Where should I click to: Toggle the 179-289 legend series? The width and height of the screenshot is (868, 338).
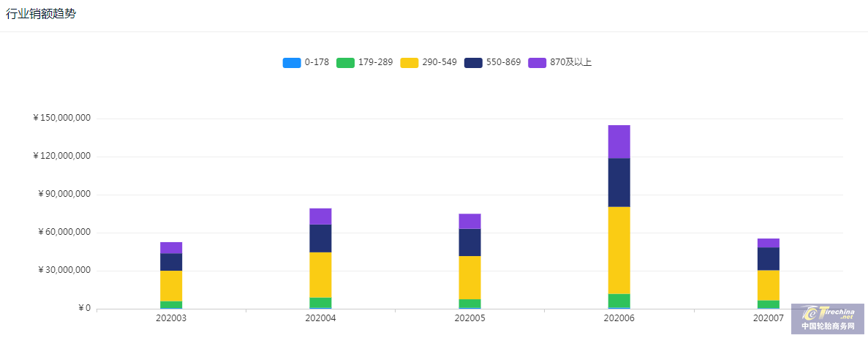(364, 63)
